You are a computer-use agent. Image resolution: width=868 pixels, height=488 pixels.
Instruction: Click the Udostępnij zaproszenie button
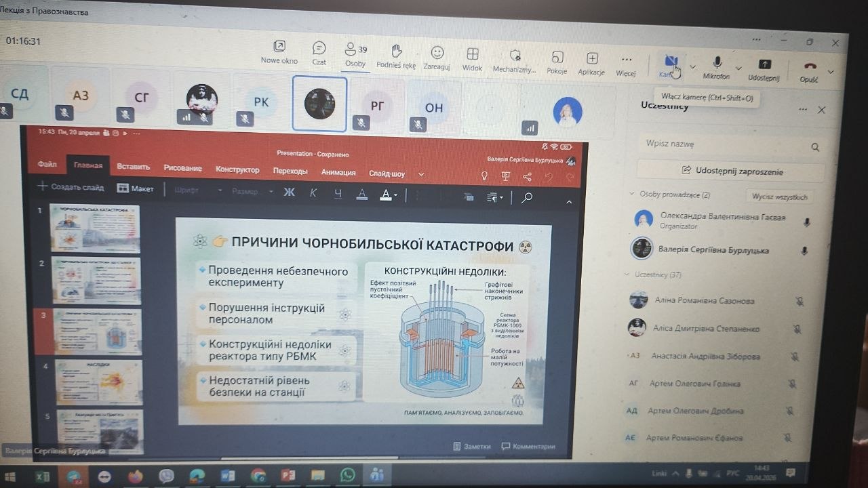730,171
